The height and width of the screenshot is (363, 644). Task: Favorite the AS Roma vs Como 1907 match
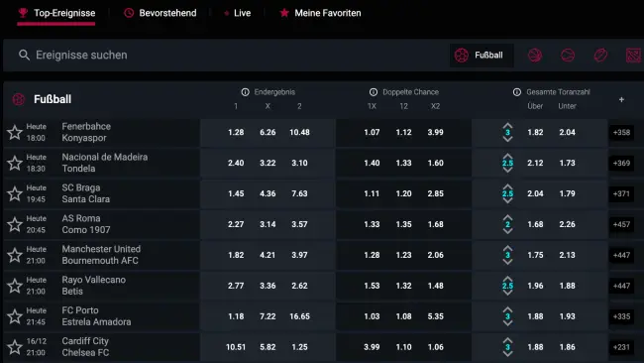[x=15, y=224]
